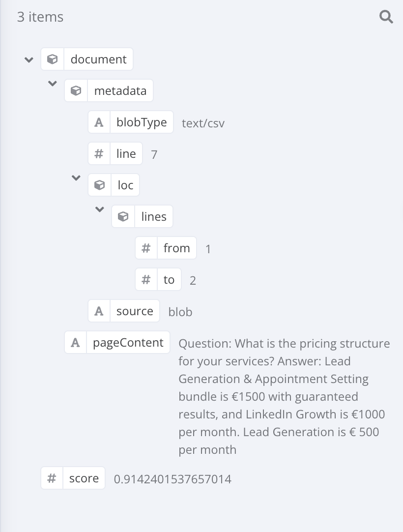The width and height of the screenshot is (403, 532).
Task: Click the pageContent string type icon
Action: coord(76,343)
